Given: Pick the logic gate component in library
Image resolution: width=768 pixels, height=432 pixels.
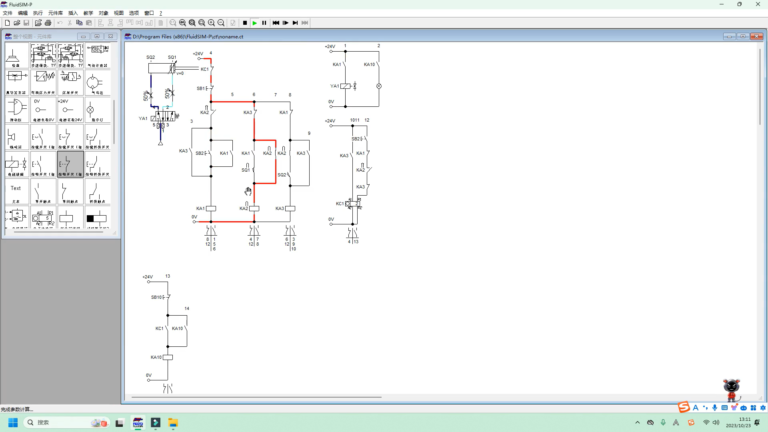Looking at the screenshot, I should pos(17,110).
